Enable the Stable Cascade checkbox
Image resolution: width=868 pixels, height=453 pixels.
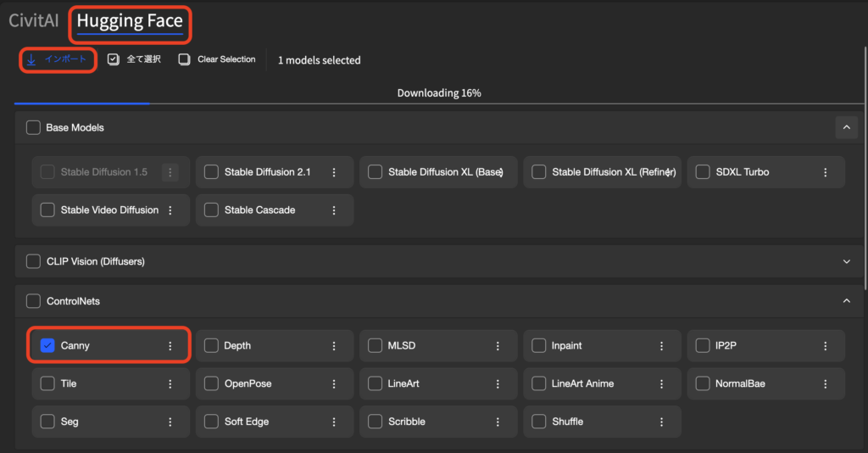point(211,210)
